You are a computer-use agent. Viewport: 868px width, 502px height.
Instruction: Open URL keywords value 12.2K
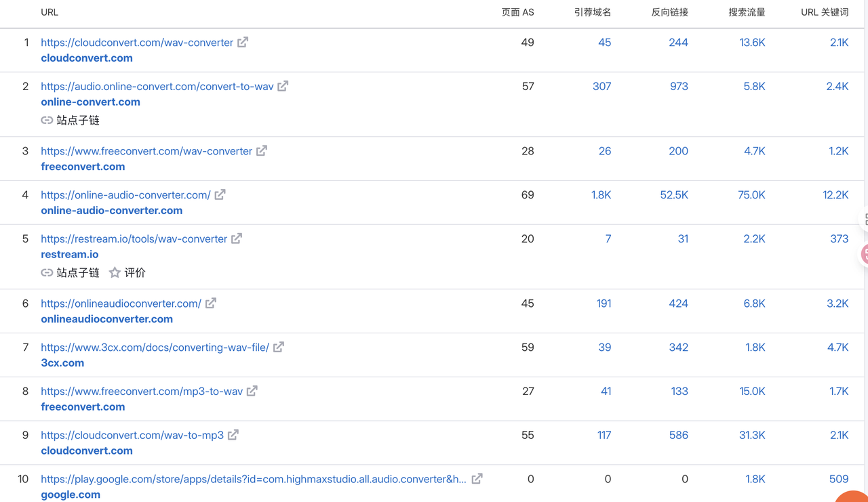(835, 195)
